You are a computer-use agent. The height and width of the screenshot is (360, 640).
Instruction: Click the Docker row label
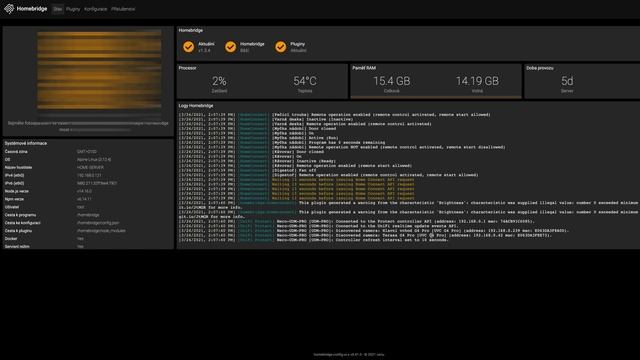pyautogui.click(x=11, y=238)
